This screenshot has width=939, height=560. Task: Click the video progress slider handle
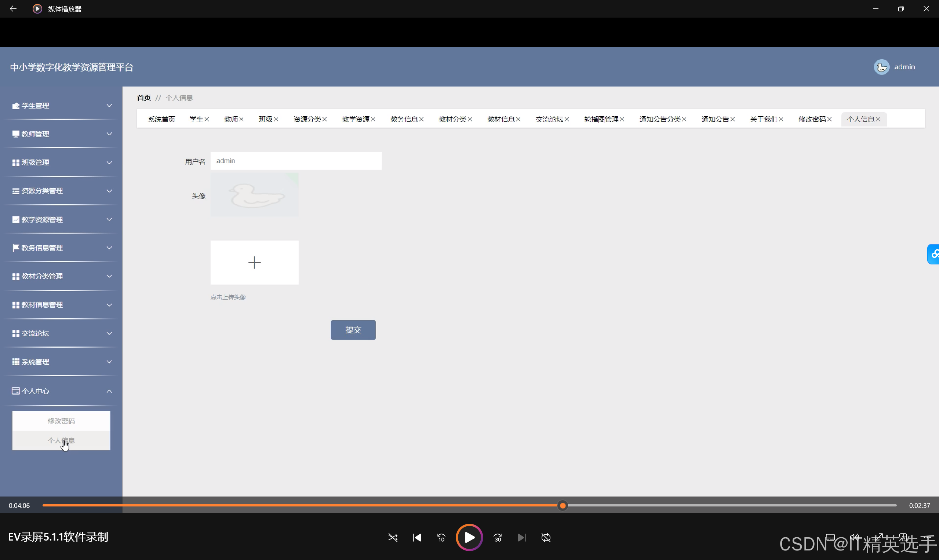(563, 505)
